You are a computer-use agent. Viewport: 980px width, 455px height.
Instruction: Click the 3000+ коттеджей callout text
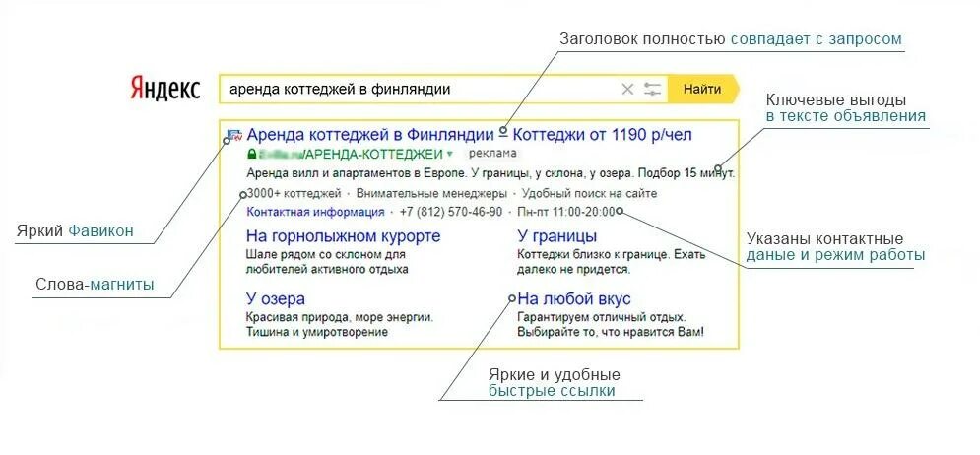coord(294,194)
